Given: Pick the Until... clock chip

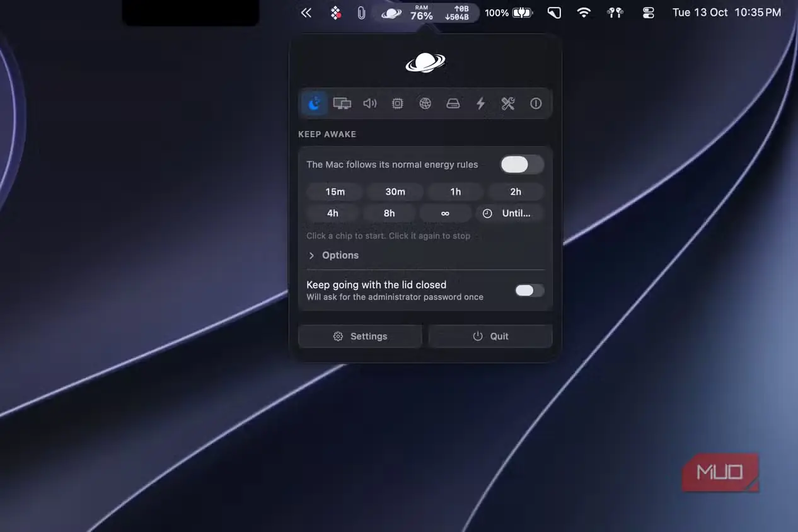Looking at the screenshot, I should (x=509, y=213).
